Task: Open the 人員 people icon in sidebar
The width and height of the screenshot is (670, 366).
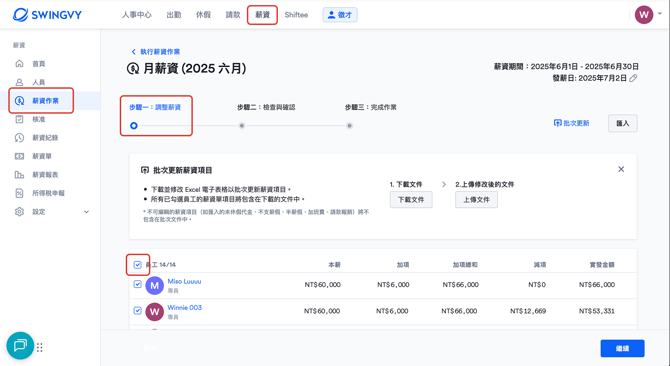Action: coord(19,82)
